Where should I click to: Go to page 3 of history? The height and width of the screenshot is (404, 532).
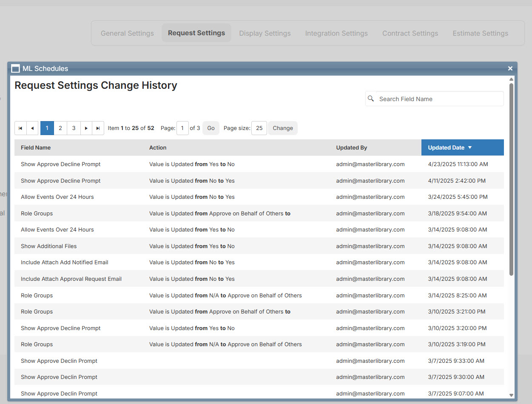pyautogui.click(x=74, y=128)
